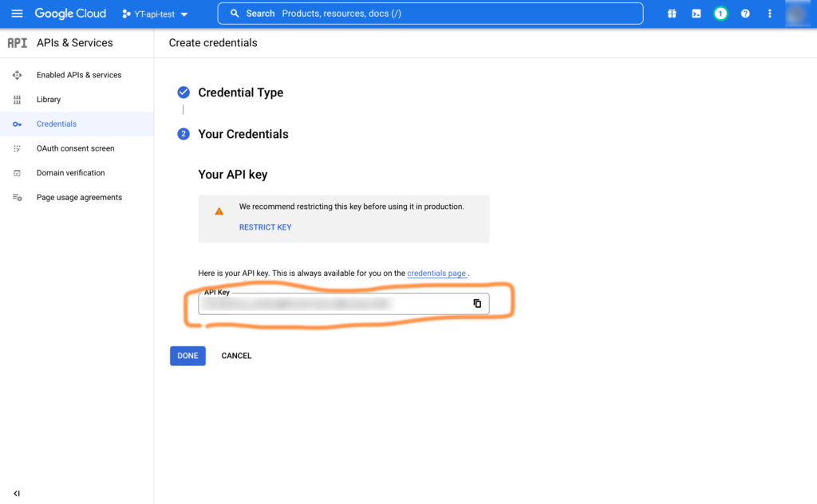
Task: Collapse the left sidebar panel
Action: (17, 494)
